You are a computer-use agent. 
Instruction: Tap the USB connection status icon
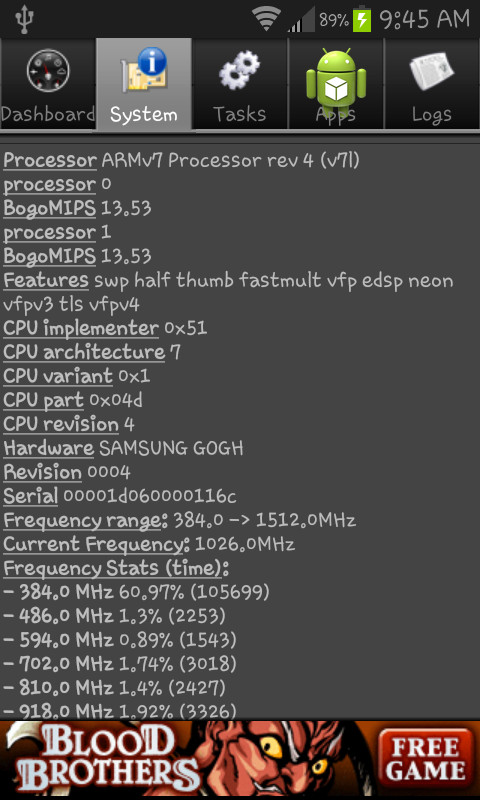pos(23,20)
